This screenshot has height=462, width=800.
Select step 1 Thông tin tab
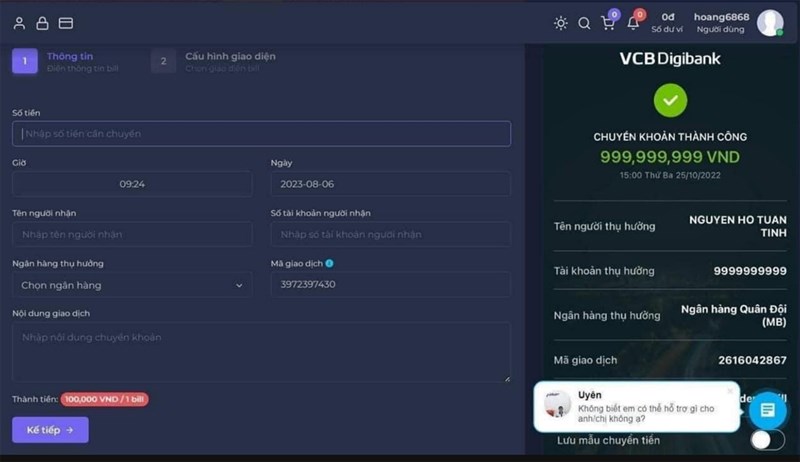(x=66, y=61)
